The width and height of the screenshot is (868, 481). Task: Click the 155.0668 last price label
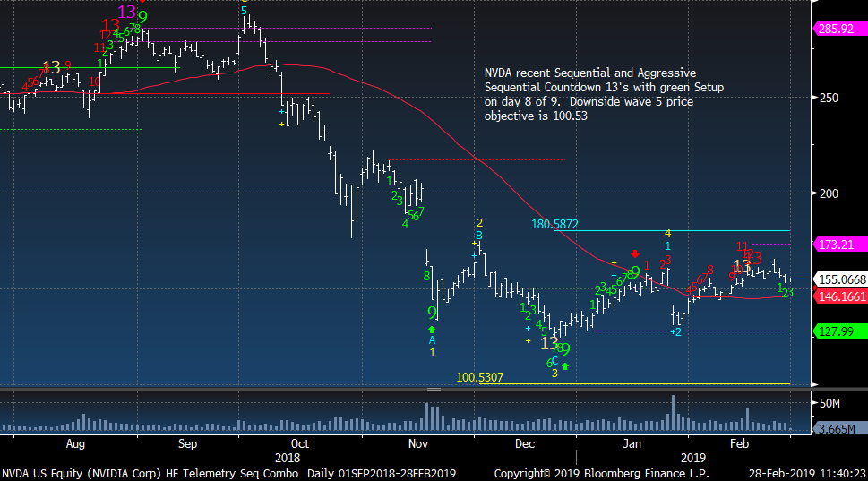point(841,279)
